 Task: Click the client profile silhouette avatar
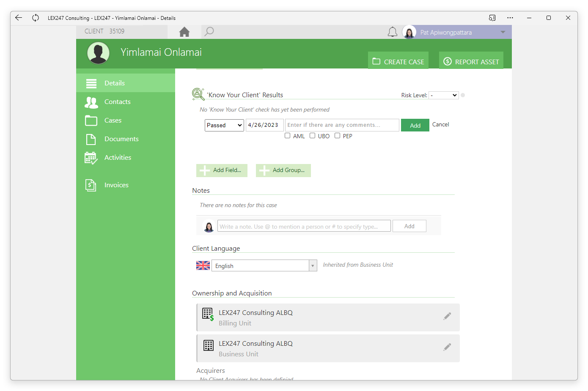(99, 53)
